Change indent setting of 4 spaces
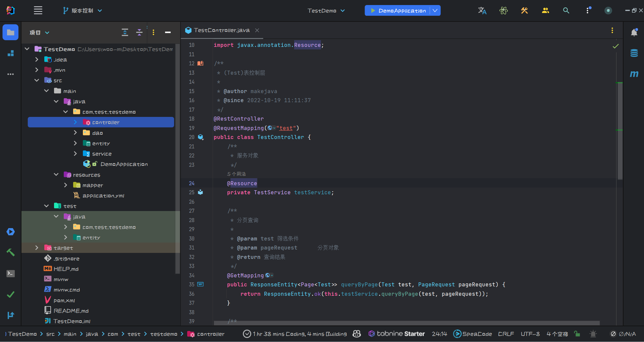 pyautogui.click(x=557, y=334)
